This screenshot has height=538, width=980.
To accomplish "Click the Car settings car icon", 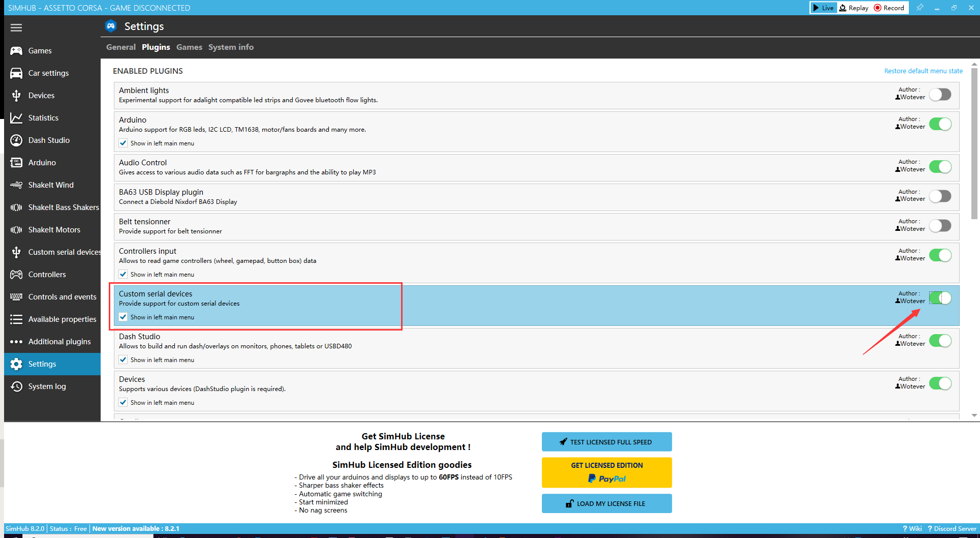I will click(16, 73).
